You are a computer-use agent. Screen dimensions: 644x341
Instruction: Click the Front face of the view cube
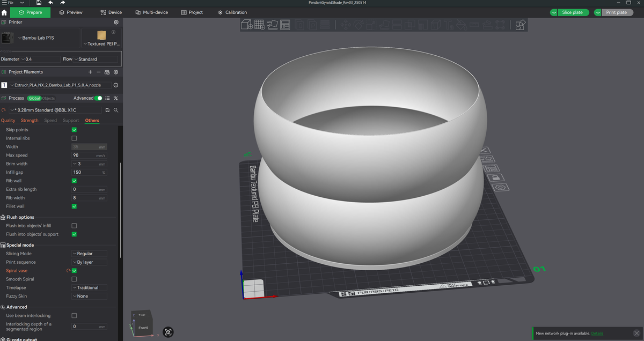point(143,327)
